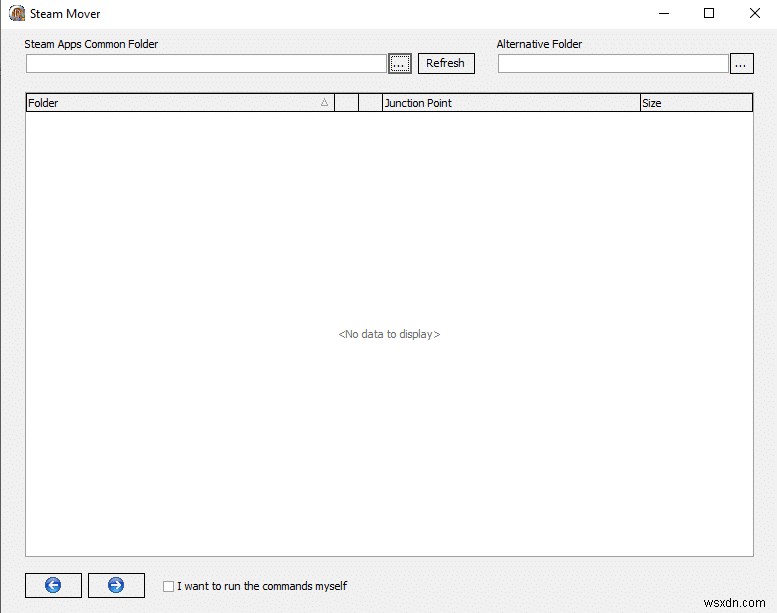Click into the Alternative Folder path field
Viewport: 777px width, 613px height.
(613, 63)
